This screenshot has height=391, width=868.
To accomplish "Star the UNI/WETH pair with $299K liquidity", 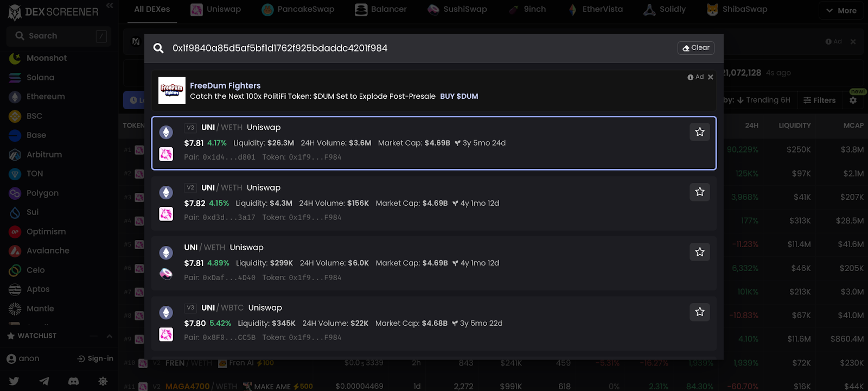I will click(x=700, y=252).
